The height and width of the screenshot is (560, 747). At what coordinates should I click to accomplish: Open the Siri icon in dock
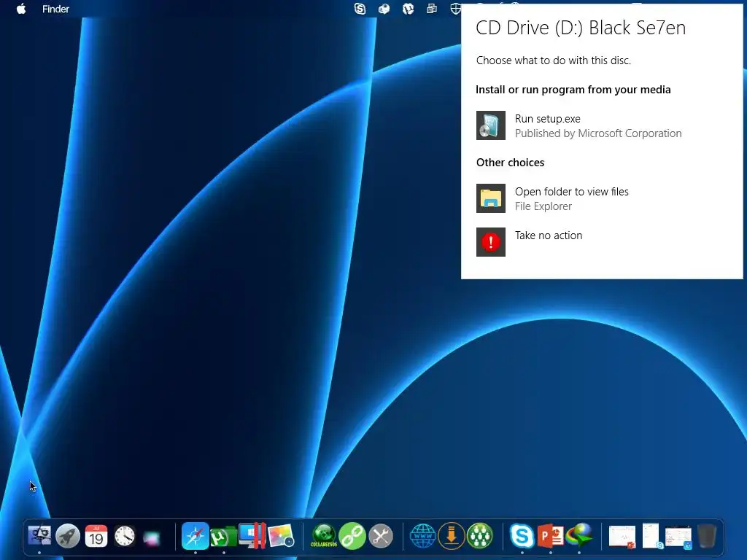(x=152, y=537)
